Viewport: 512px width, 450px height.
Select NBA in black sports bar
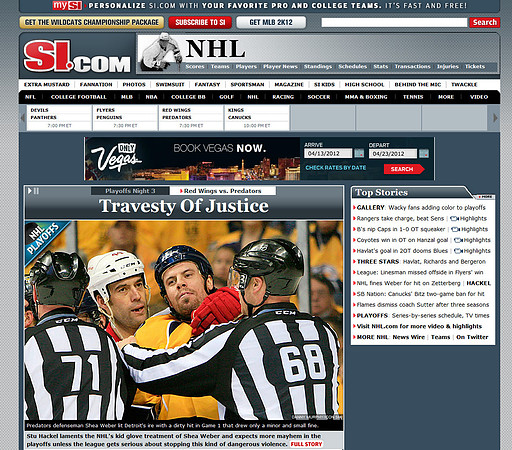(x=151, y=97)
